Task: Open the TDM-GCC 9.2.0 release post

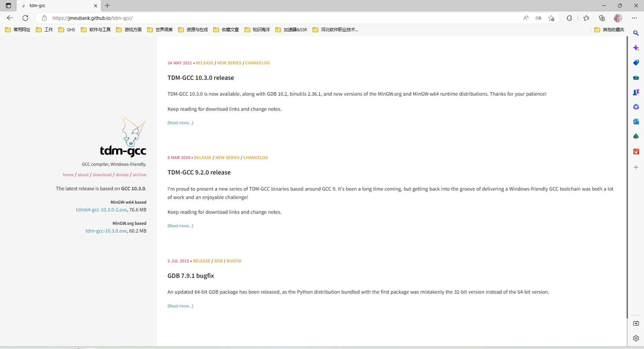Action: tap(199, 172)
